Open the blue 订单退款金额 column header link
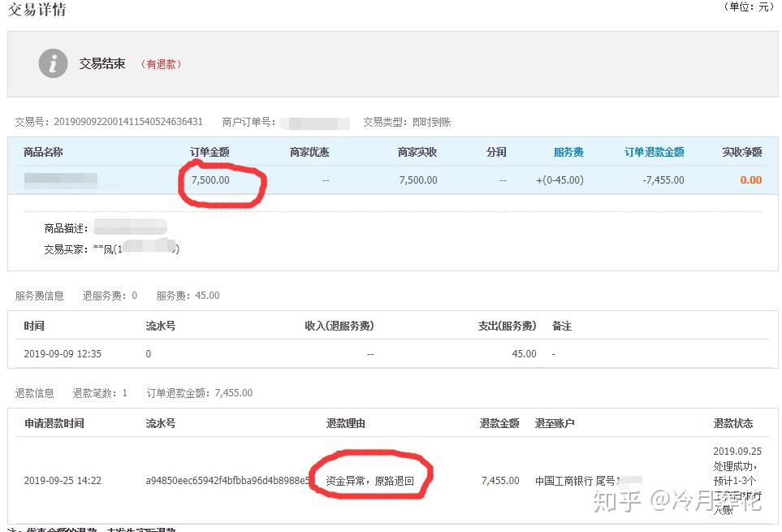Screen dimensions: 782x532 click(654, 152)
